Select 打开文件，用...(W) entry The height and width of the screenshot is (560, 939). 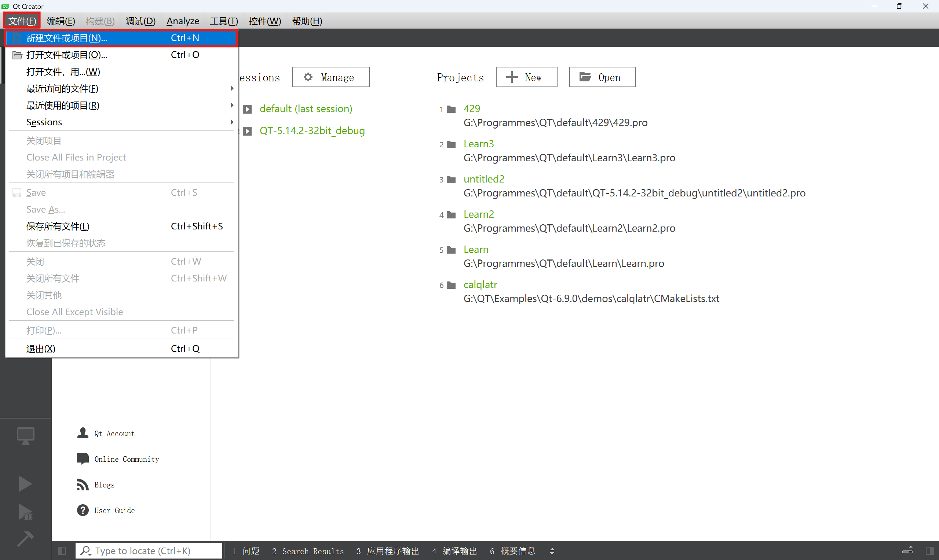pos(121,72)
